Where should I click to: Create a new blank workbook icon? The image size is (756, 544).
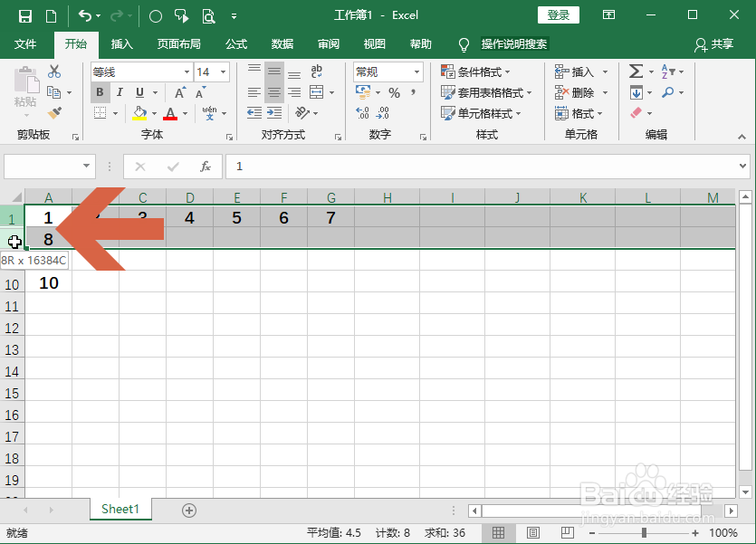click(51, 16)
